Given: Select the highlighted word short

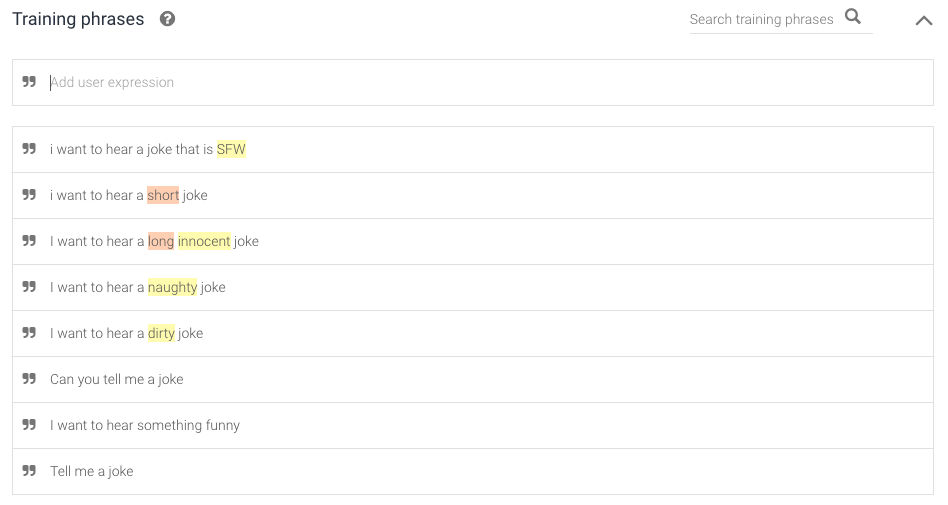Looking at the screenshot, I should pyautogui.click(x=163, y=195).
